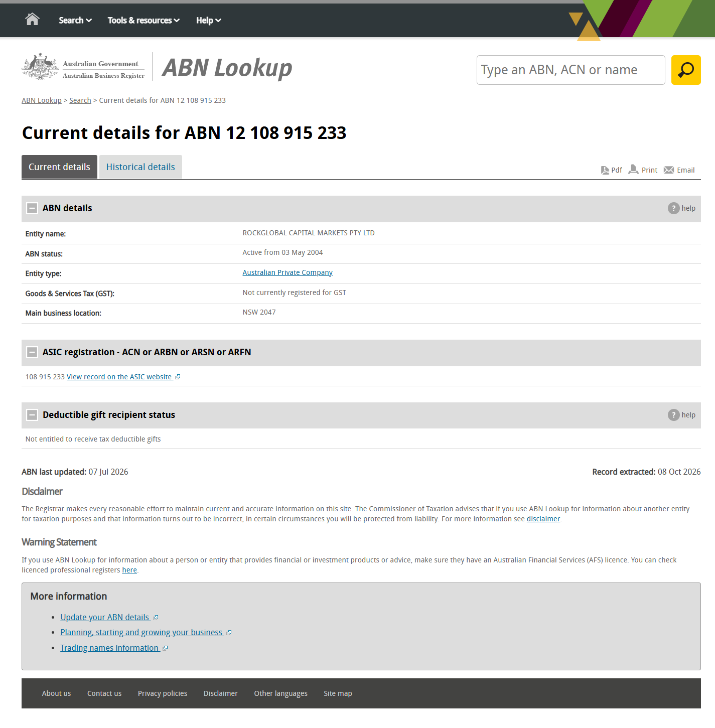715x728 pixels.
Task: Open help for Deductible gift recipient status
Action: [681, 415]
